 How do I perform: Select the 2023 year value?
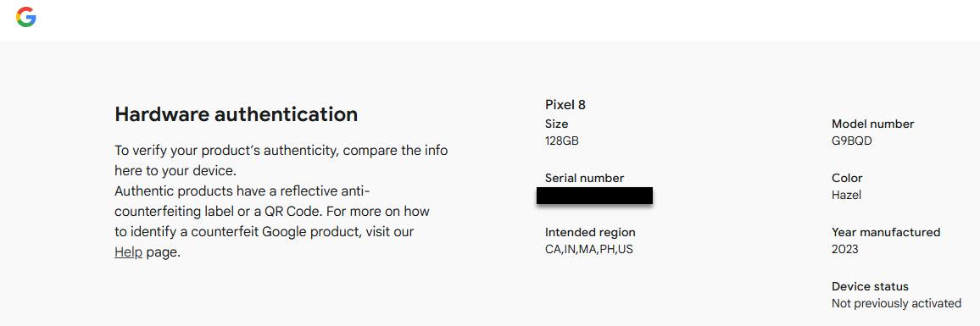tap(845, 249)
